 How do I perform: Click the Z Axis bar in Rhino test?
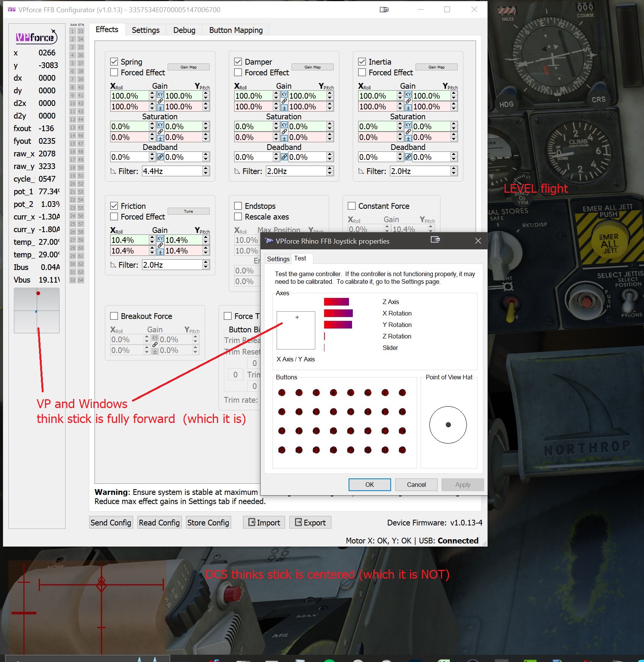pyautogui.click(x=336, y=302)
